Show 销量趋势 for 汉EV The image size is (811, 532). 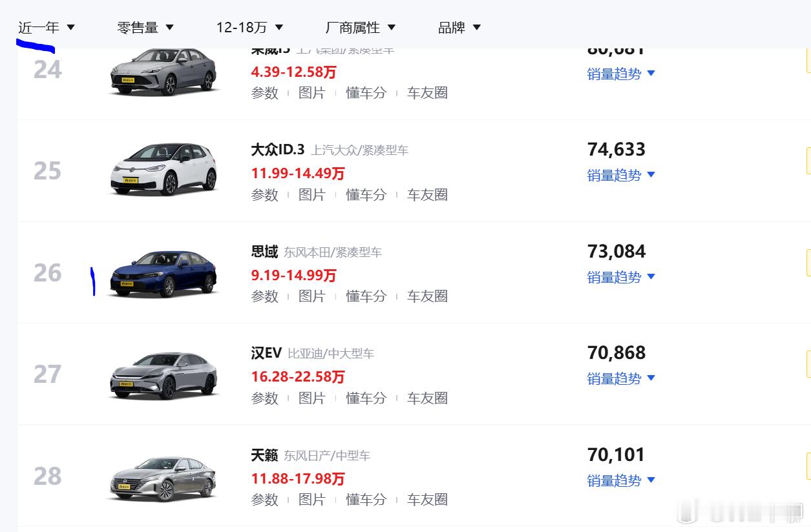pyautogui.click(x=621, y=378)
